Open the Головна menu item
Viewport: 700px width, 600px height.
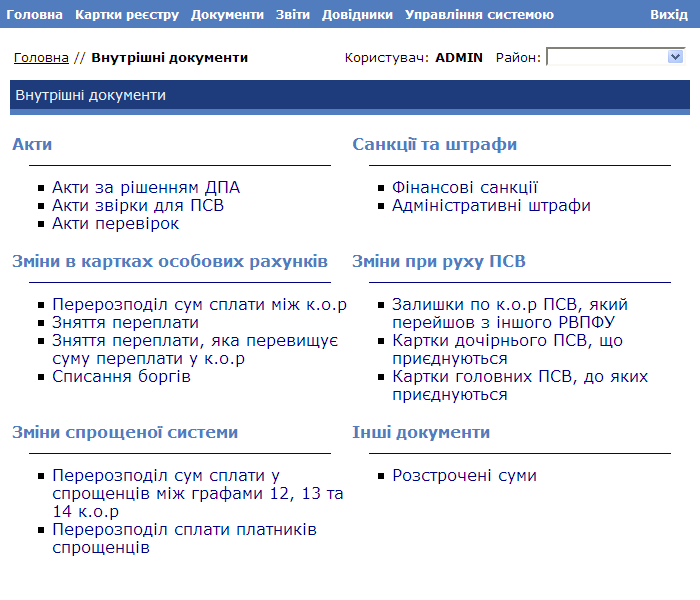[x=34, y=15]
